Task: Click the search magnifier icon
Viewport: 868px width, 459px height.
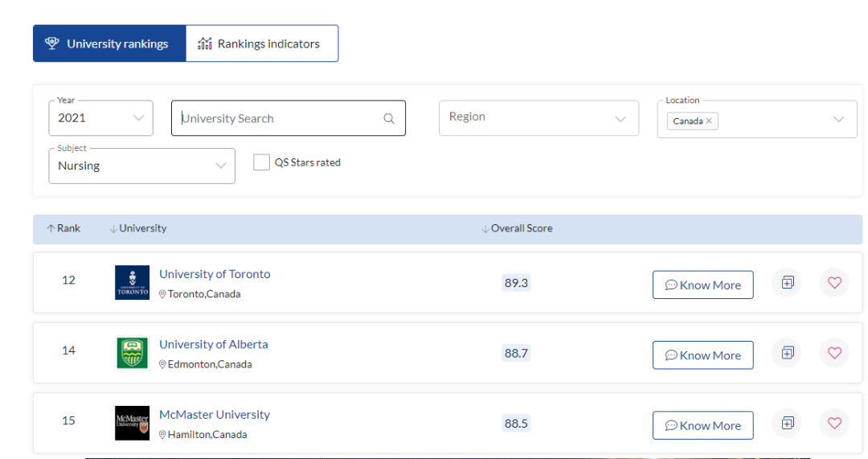Action: click(x=389, y=119)
